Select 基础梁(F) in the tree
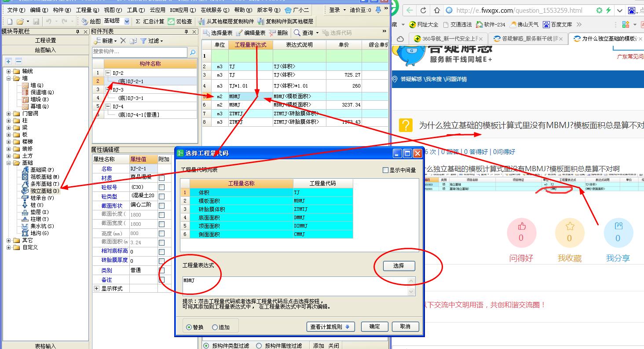This screenshot has height=349, width=644. (42, 170)
